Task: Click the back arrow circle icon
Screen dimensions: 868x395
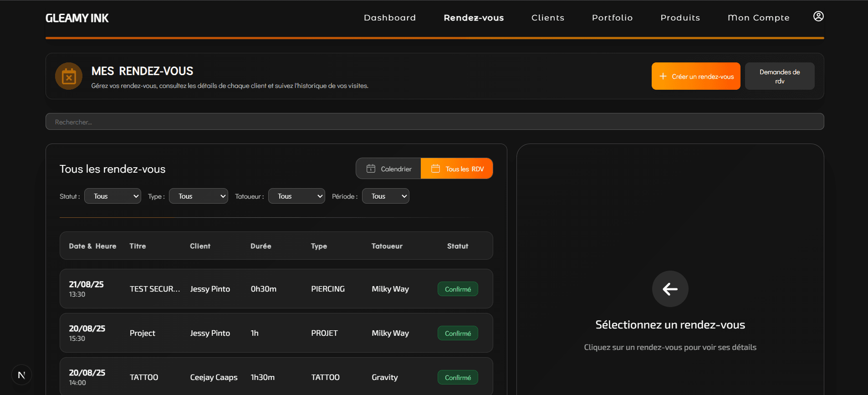Action: pos(670,289)
